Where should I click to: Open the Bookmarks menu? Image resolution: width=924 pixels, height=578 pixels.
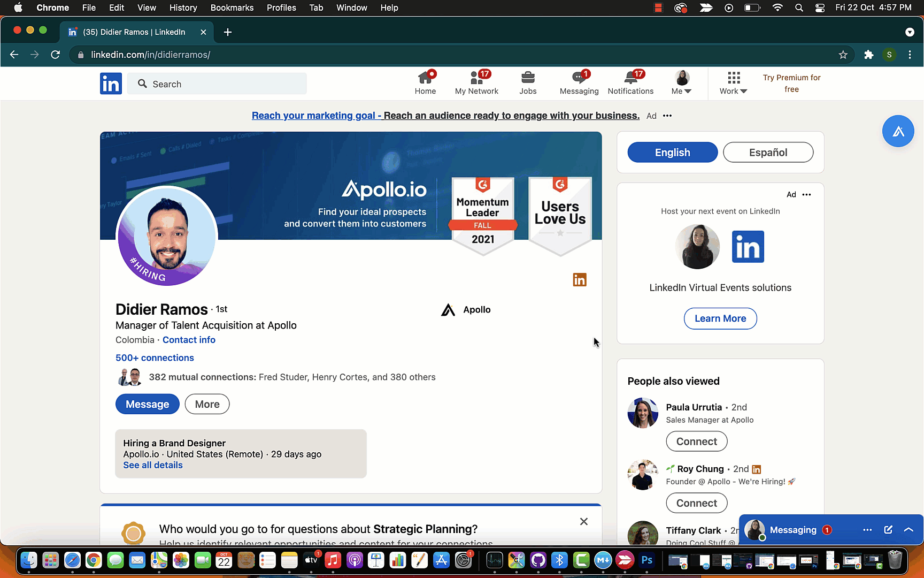(x=232, y=7)
